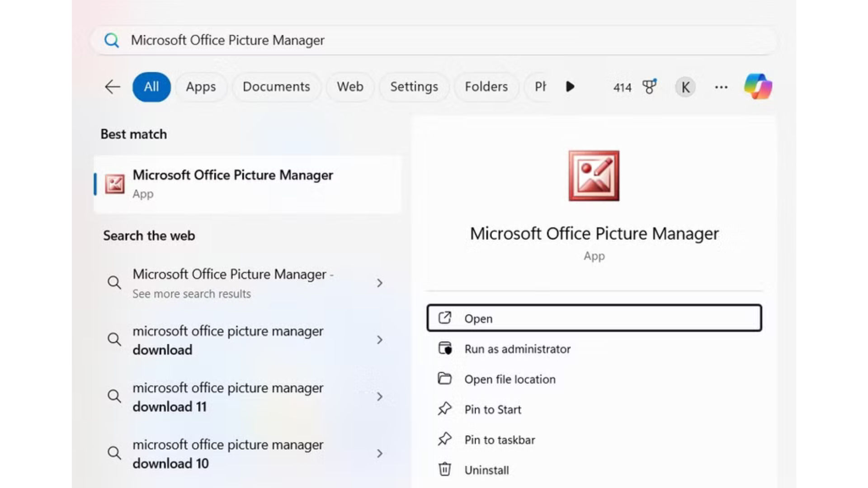The height and width of the screenshot is (488, 868).
Task: Open the ellipsis options menu
Action: pos(721,87)
